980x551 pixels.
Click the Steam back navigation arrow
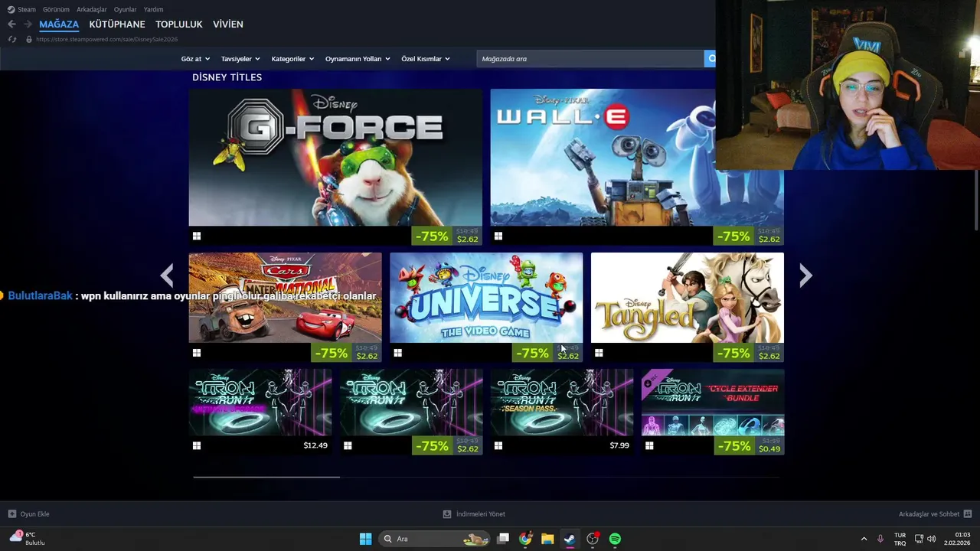(11, 24)
